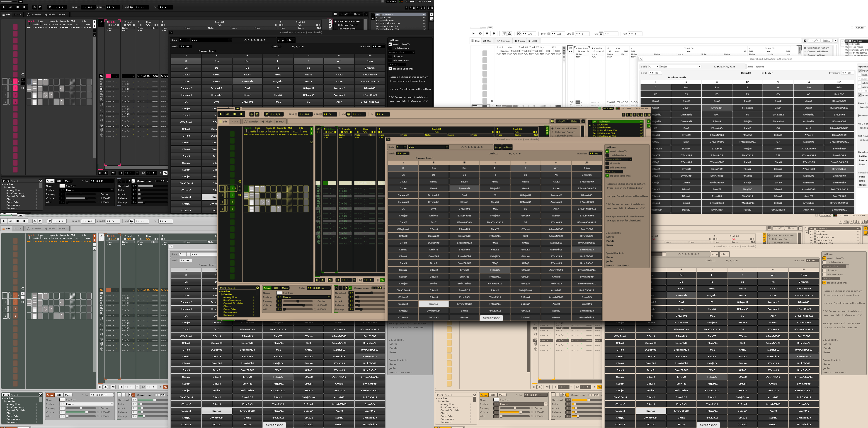Click the highlighted 'Dmin10' chord in front window
This screenshot has width=868, height=428.
coord(434,304)
